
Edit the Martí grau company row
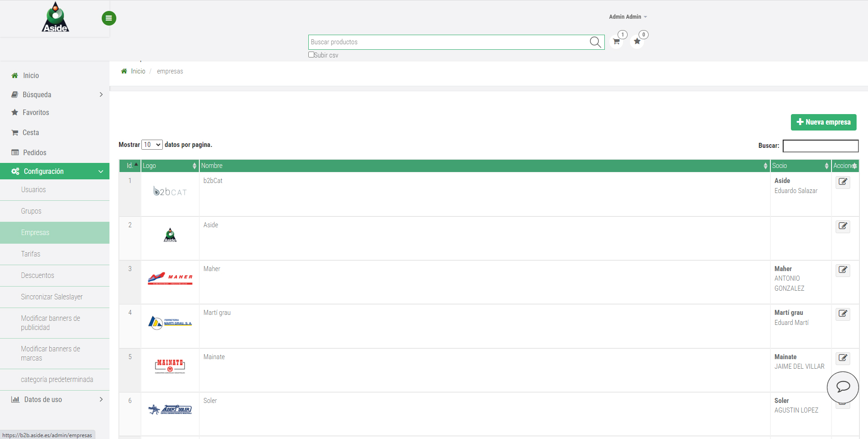pos(842,314)
